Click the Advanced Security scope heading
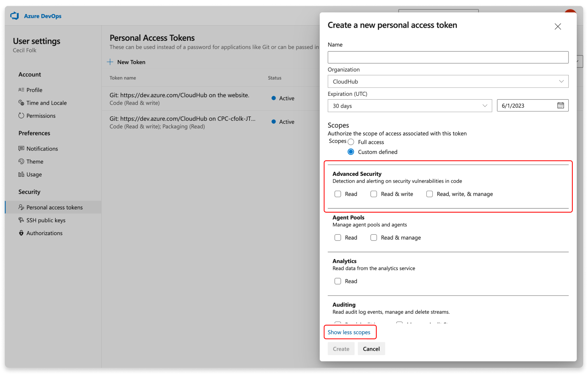This screenshot has height=375, width=588. click(357, 174)
